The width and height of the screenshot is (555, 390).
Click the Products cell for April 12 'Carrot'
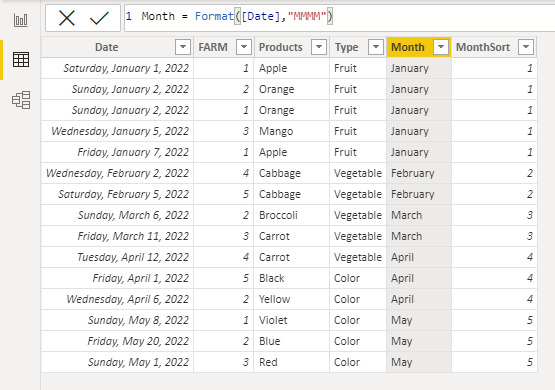[292, 257]
